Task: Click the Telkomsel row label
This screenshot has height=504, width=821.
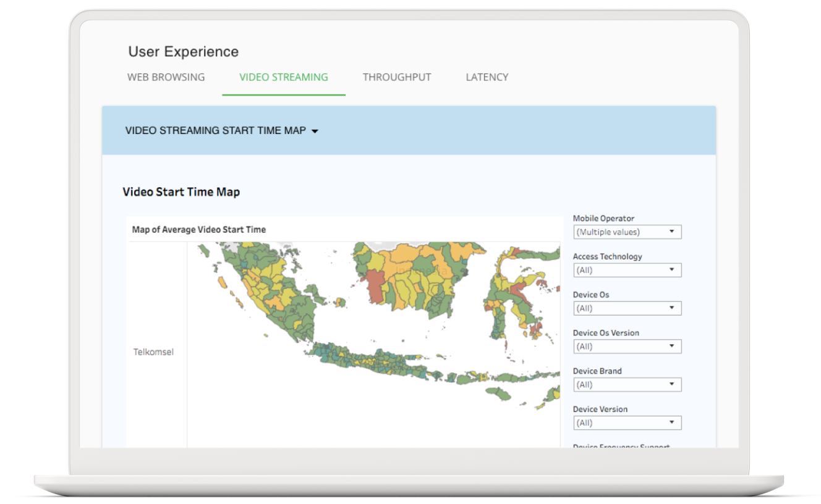Action: 153,352
